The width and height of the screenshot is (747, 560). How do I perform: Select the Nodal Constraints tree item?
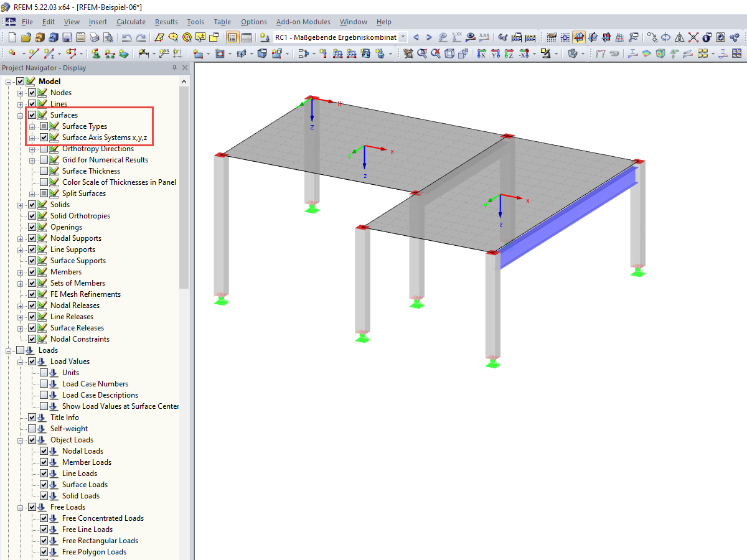[x=80, y=339]
